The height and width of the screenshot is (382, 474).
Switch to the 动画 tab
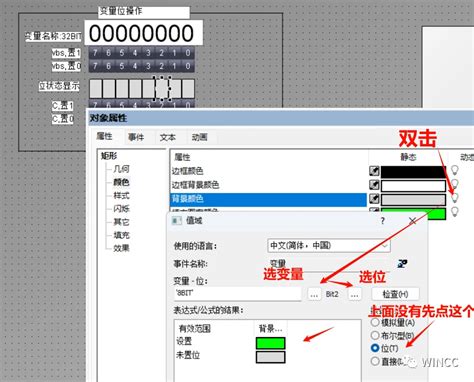pos(199,137)
